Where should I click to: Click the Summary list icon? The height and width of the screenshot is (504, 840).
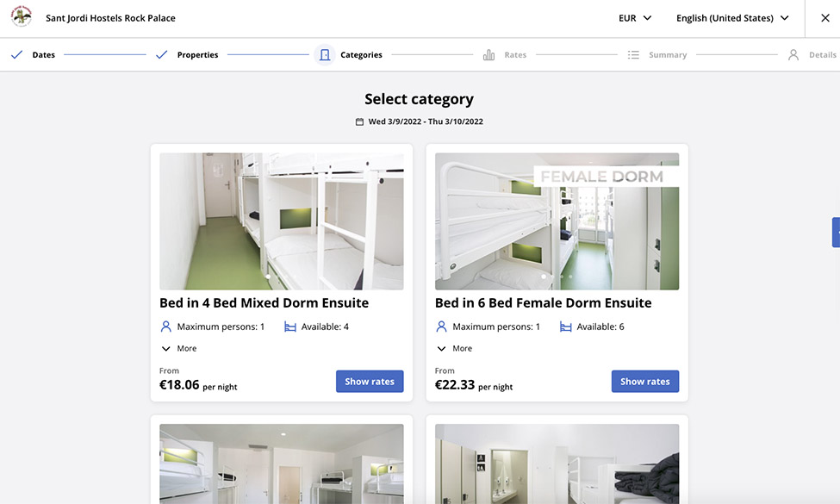coord(633,54)
